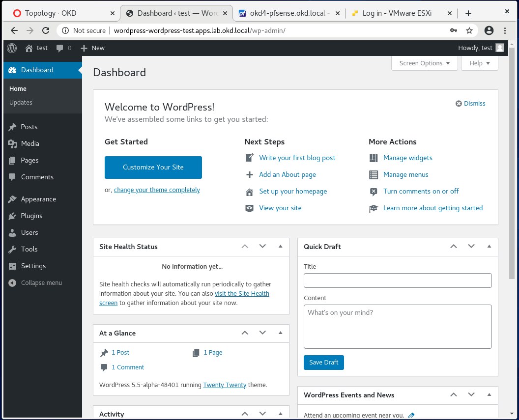Move At a Glance panel down

[262, 333]
